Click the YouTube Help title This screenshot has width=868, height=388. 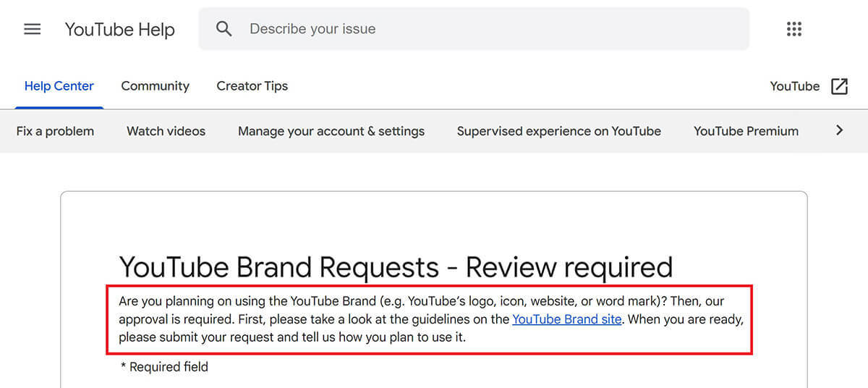pyautogui.click(x=120, y=30)
